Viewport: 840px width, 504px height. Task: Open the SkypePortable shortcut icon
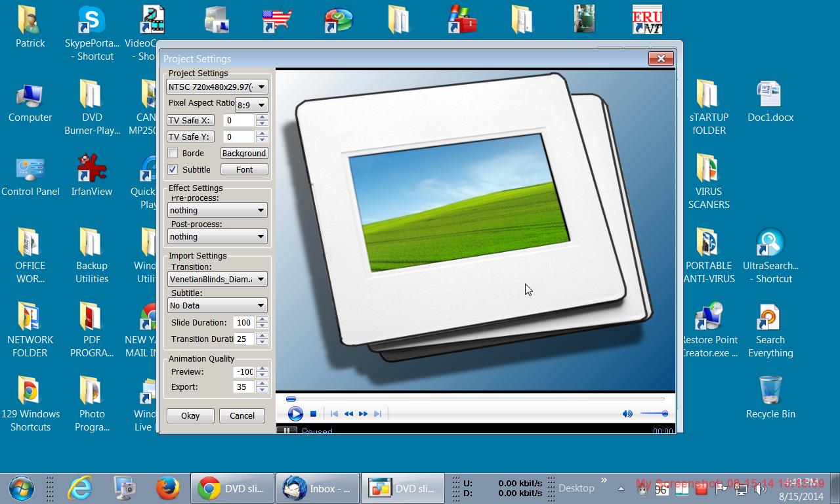click(x=92, y=33)
